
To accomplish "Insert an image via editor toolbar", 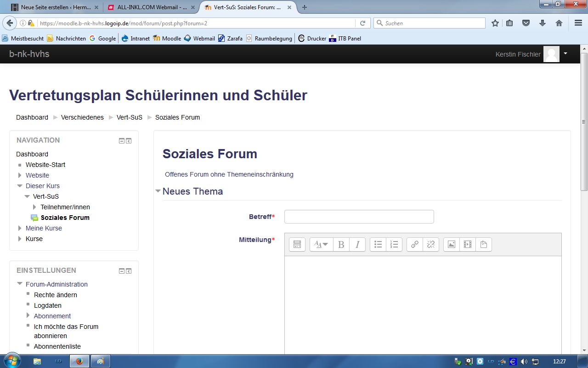I will [x=452, y=245].
